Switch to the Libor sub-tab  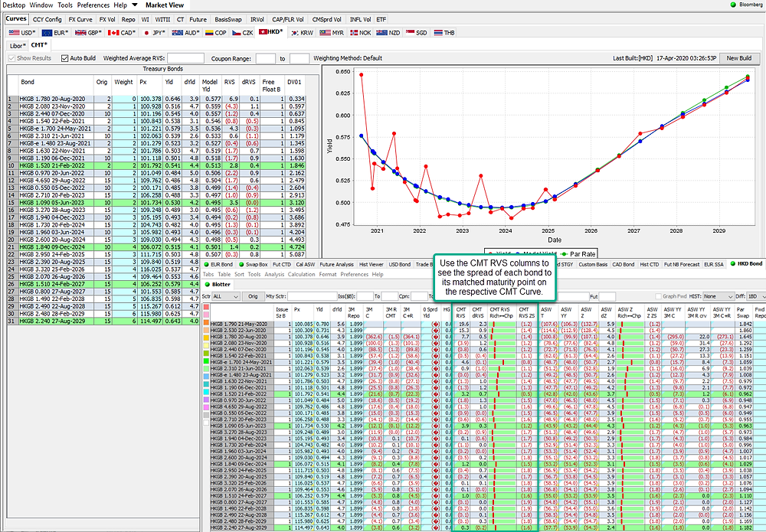[x=18, y=45]
